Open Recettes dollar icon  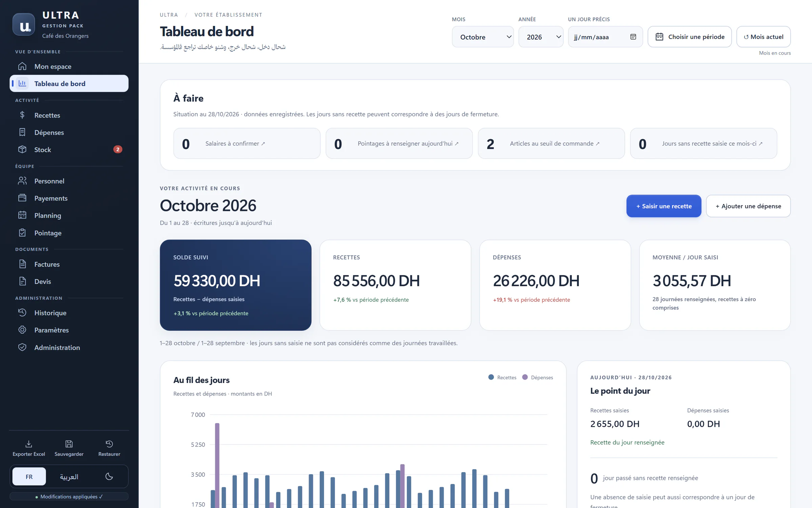pos(22,115)
